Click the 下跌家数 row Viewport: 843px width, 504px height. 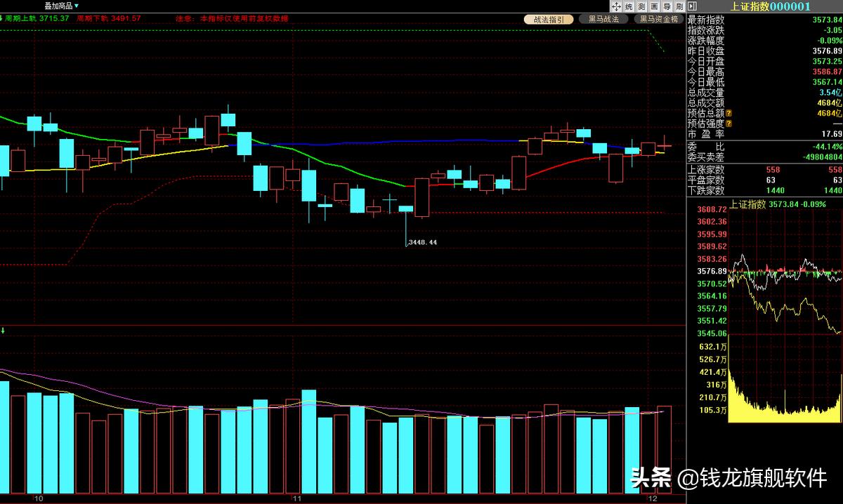click(x=764, y=190)
